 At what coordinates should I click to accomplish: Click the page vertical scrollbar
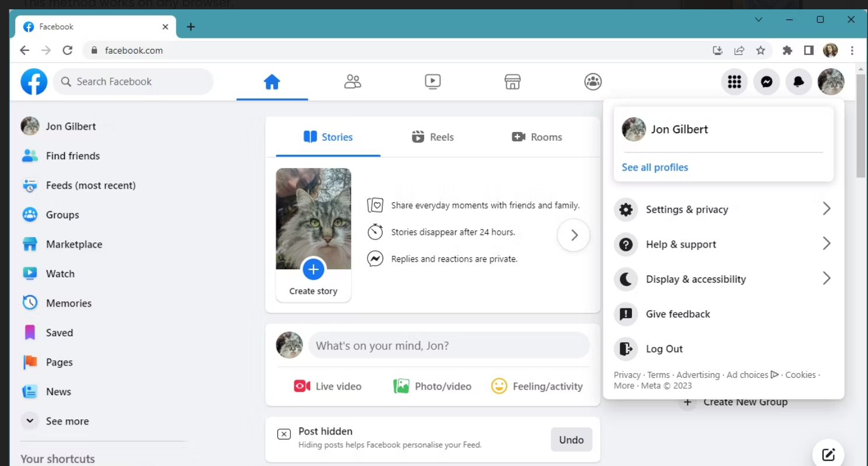tap(861, 126)
